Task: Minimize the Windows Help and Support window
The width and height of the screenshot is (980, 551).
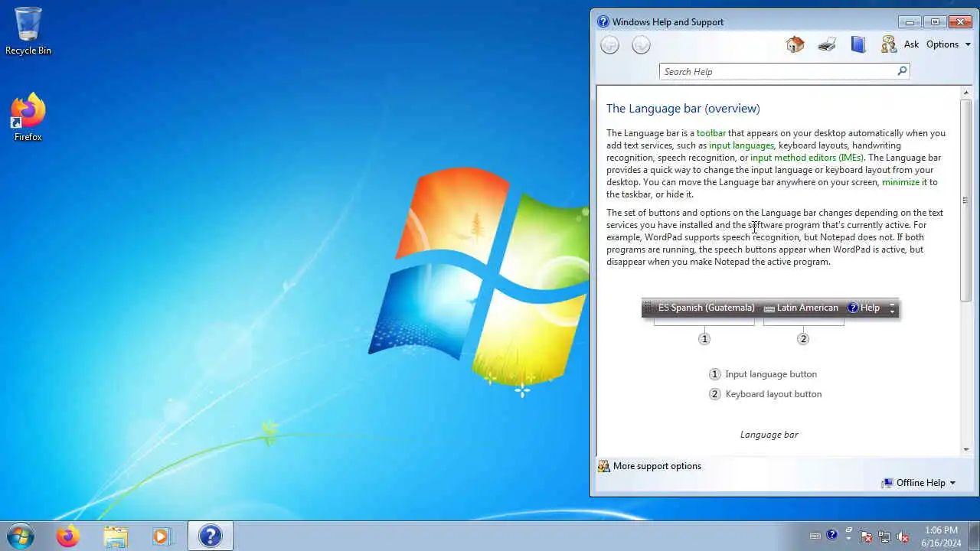Action: click(x=910, y=22)
